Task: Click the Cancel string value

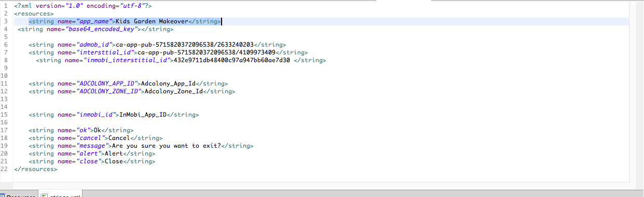Action: pyautogui.click(x=119, y=138)
